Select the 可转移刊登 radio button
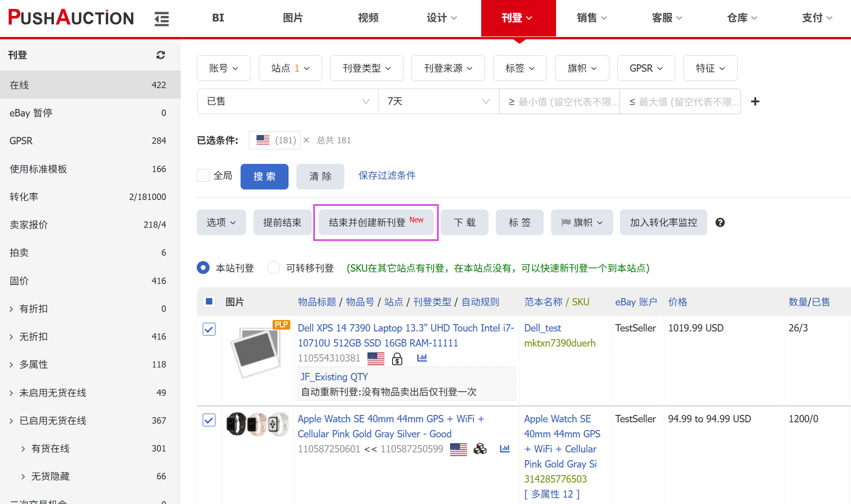851x504 pixels. pos(273,268)
